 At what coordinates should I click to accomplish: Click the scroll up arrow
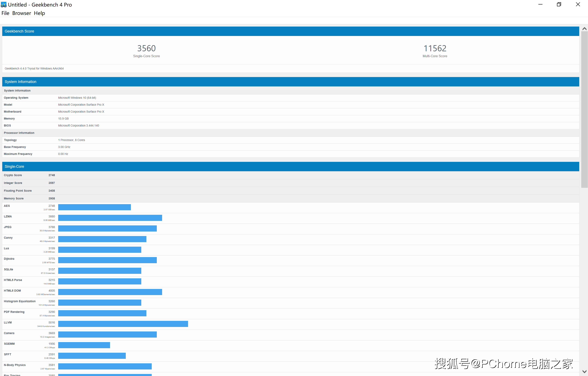tap(584, 29)
